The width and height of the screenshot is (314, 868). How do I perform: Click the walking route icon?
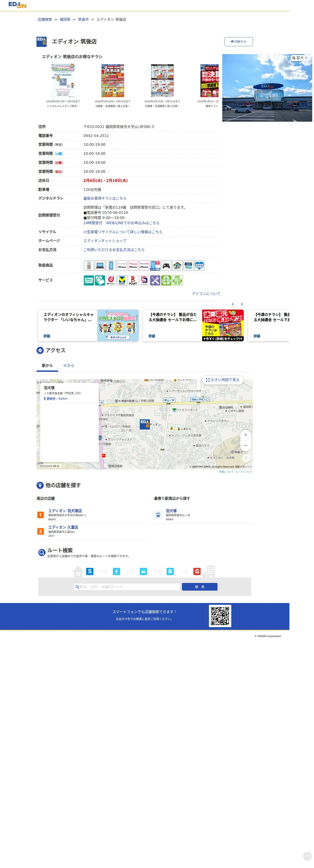[x=116, y=572]
